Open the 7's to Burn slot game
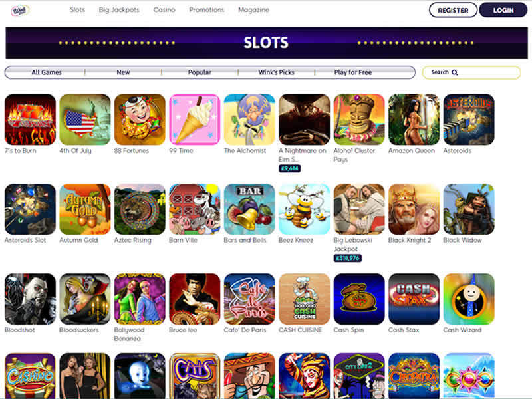This screenshot has height=399, width=532. [x=30, y=120]
